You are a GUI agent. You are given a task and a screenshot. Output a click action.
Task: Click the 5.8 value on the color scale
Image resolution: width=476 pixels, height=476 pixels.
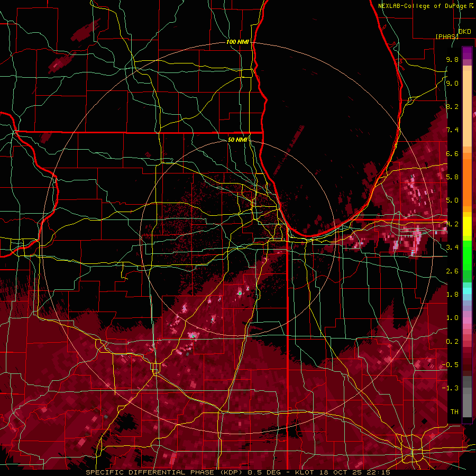(452, 177)
